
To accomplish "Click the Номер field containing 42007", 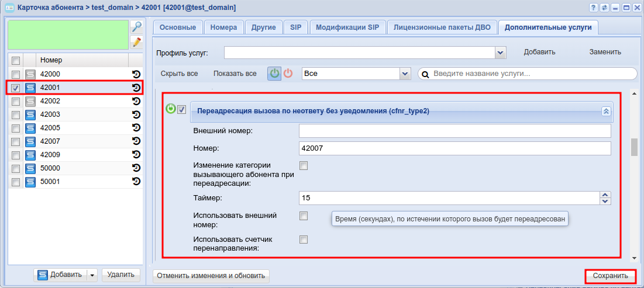I will pyautogui.click(x=455, y=148).
